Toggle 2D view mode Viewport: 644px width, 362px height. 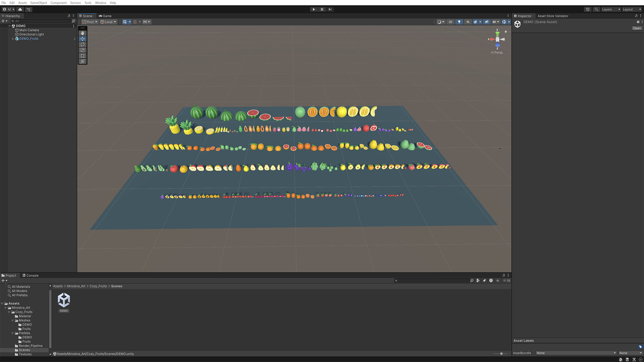450,22
